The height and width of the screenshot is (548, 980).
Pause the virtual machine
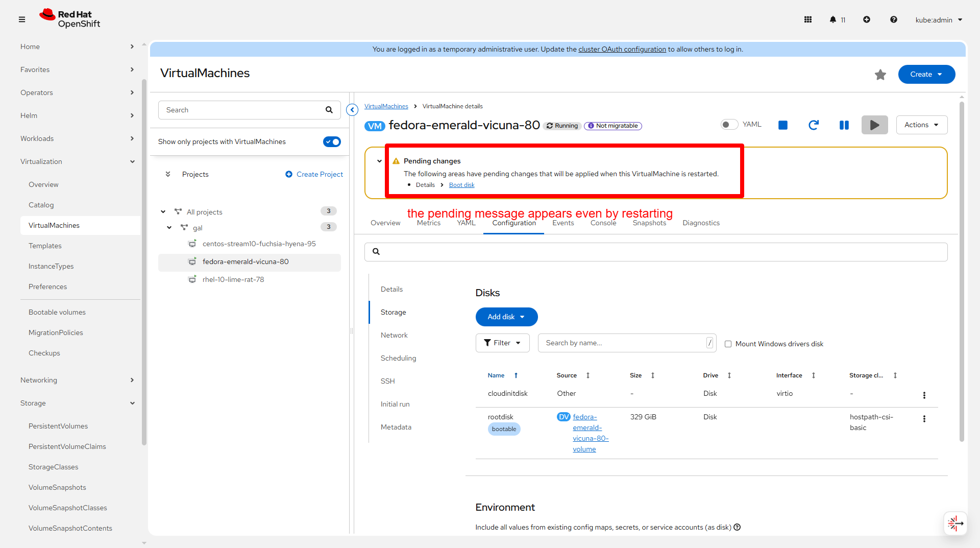tap(844, 125)
